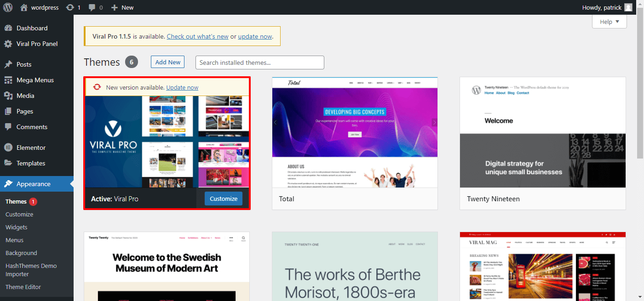Click patrick's avatar in the admin bar
Image resolution: width=644 pixels, height=301 pixels.
(628, 7)
